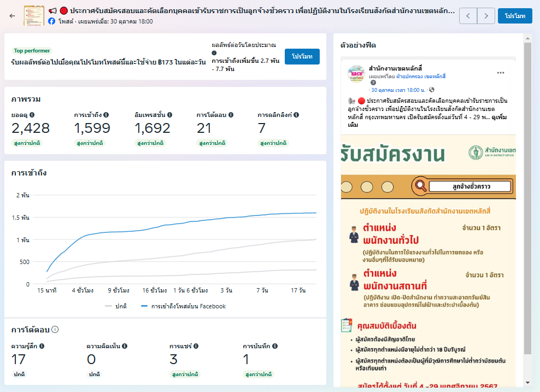The height and width of the screenshot is (392, 540).
Task: Click the back arrow at top left
Action: tap(13, 16)
